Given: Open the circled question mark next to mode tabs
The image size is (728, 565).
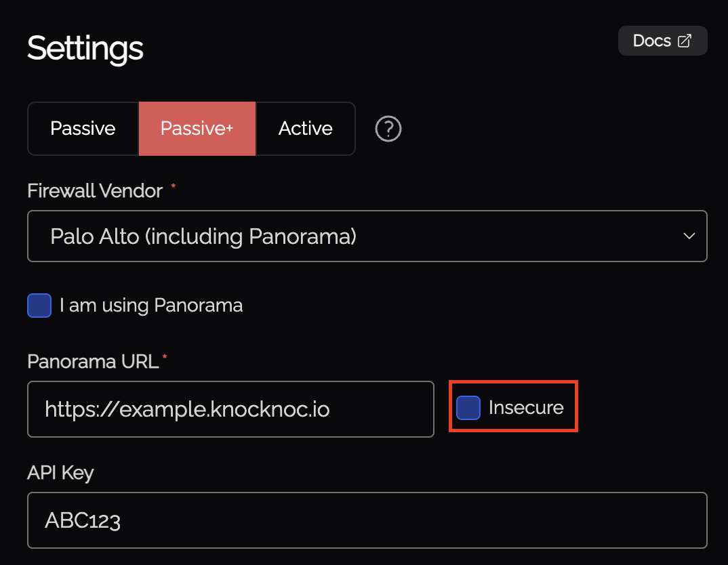Looking at the screenshot, I should click(388, 129).
